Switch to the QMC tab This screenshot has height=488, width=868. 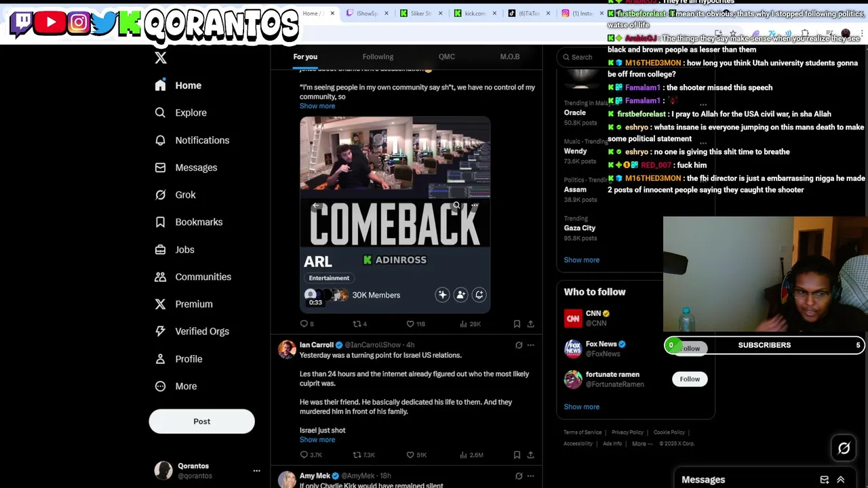446,57
